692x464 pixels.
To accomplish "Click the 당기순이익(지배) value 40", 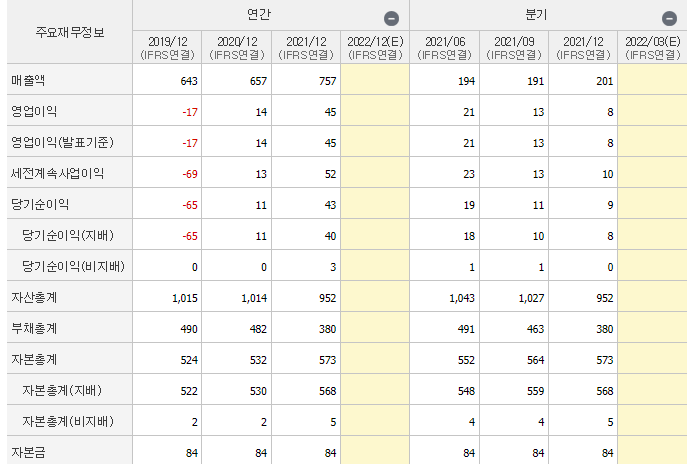I will 330,236.
